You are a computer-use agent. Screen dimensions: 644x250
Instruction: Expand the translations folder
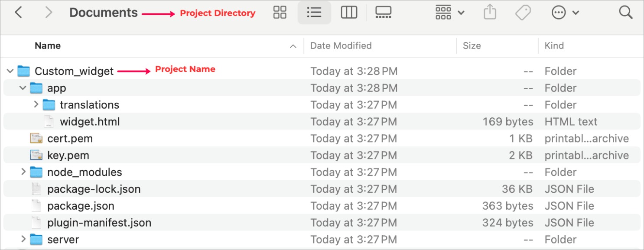point(36,105)
